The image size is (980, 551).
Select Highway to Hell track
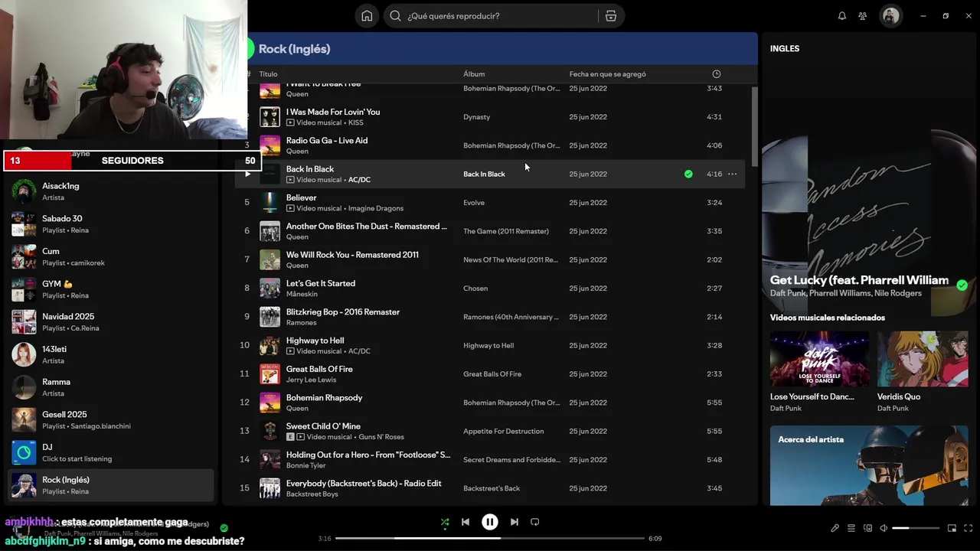315,341
